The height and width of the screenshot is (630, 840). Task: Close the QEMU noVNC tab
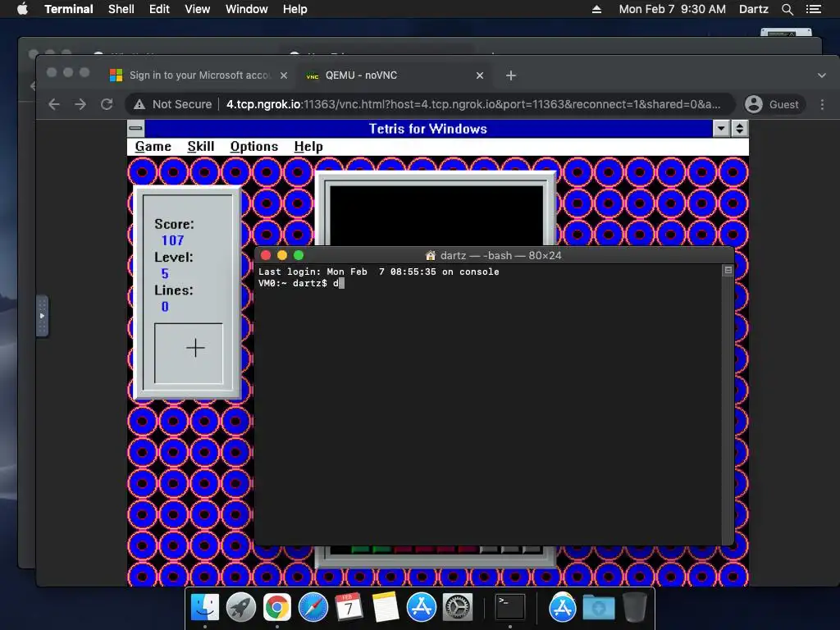[480, 75]
